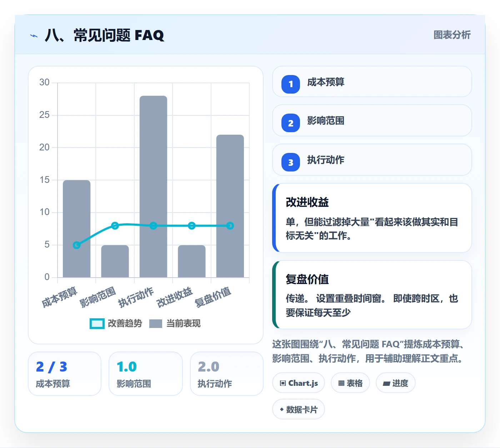Select the 执行动作 list item
Viewport: 500px width, 448px height.
point(372,160)
